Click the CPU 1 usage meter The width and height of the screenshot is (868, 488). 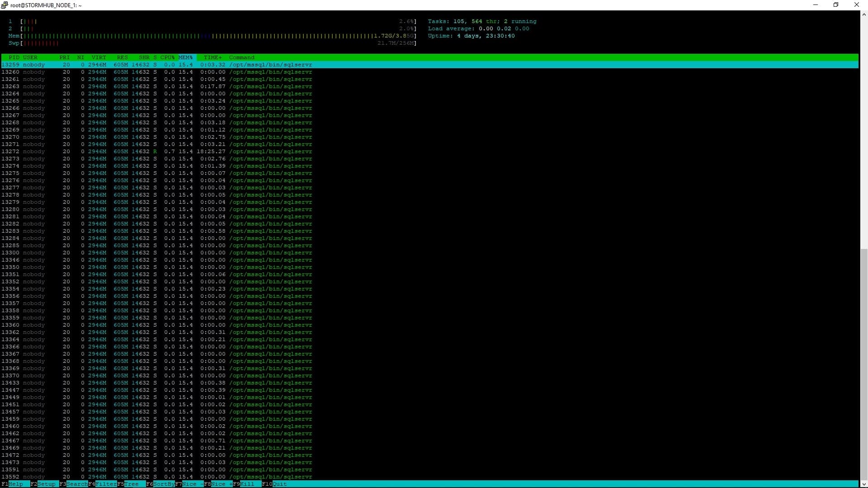click(x=212, y=21)
